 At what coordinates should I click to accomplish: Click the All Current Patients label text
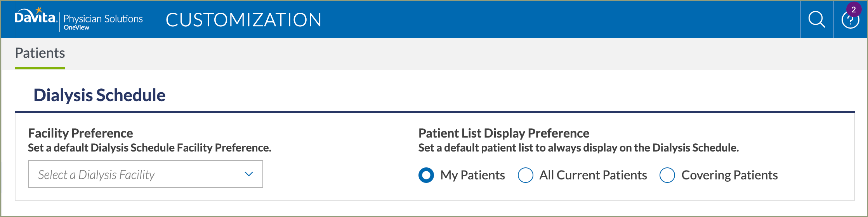(593, 175)
